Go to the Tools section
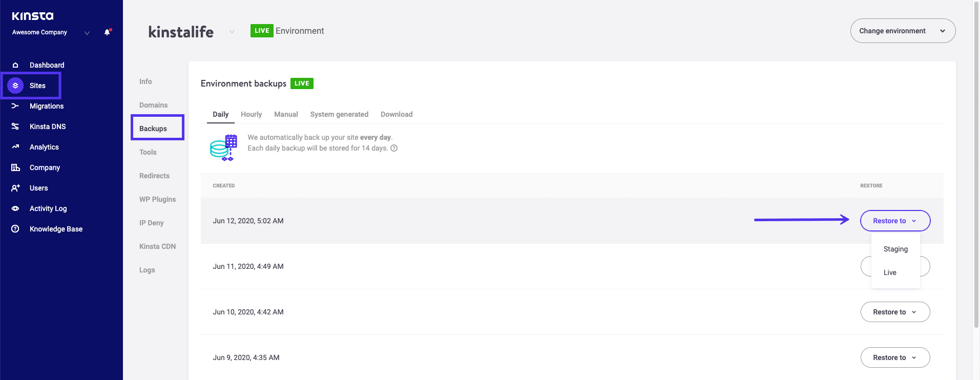Image resolution: width=980 pixels, height=380 pixels. coord(148,152)
